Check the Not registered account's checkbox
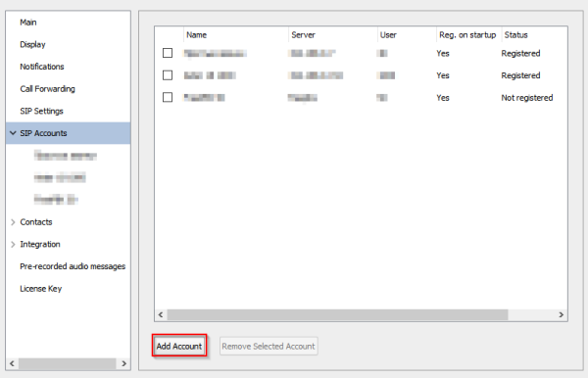The image size is (588, 378). (168, 97)
